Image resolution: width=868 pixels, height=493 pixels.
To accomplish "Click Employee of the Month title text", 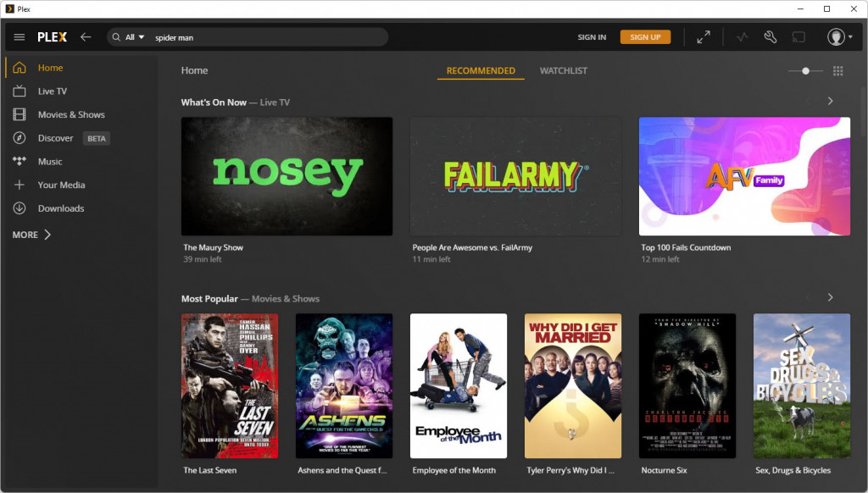I will [454, 470].
